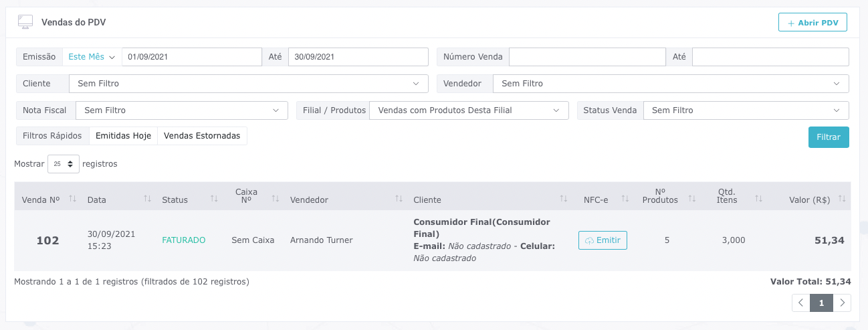Sort by Qtd. Itens column arrows
Image resolution: width=868 pixels, height=330 pixels.
[759, 199]
